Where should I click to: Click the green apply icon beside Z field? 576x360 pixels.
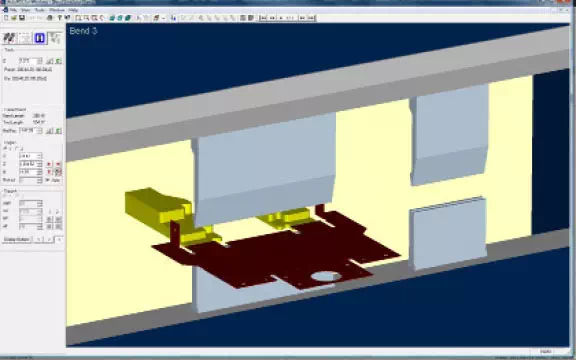coord(58,61)
